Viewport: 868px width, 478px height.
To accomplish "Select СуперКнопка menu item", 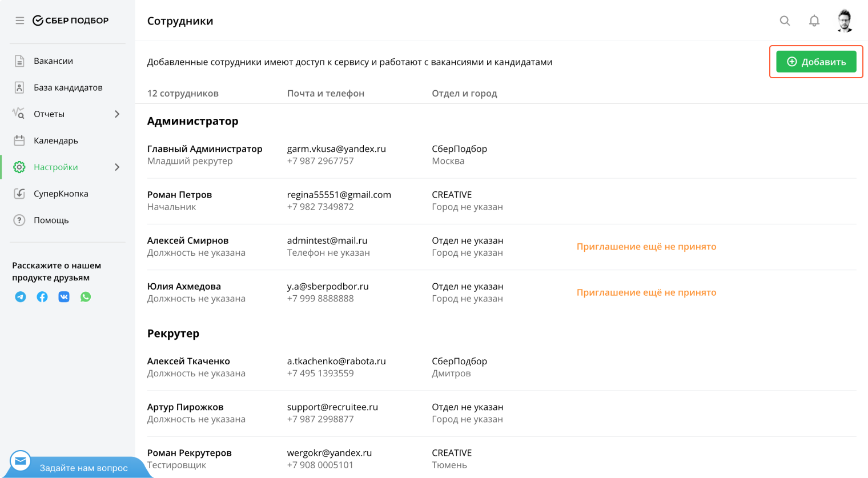I will [x=61, y=194].
